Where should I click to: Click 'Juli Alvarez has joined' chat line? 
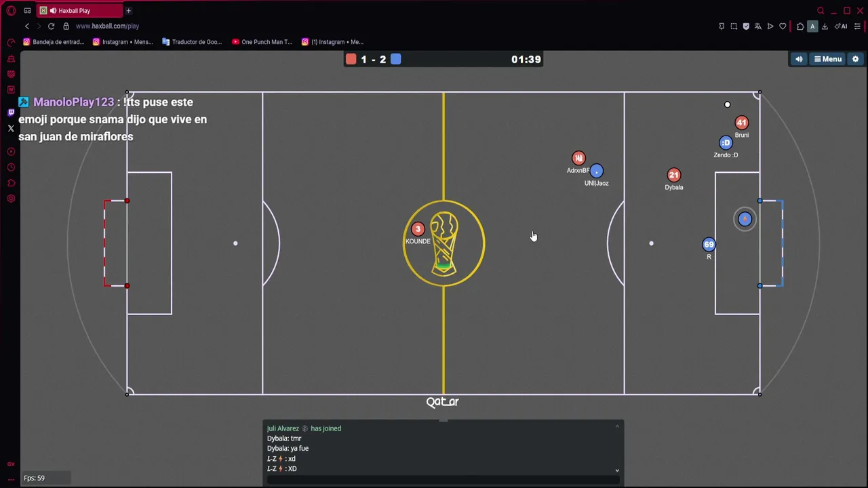(304, 428)
